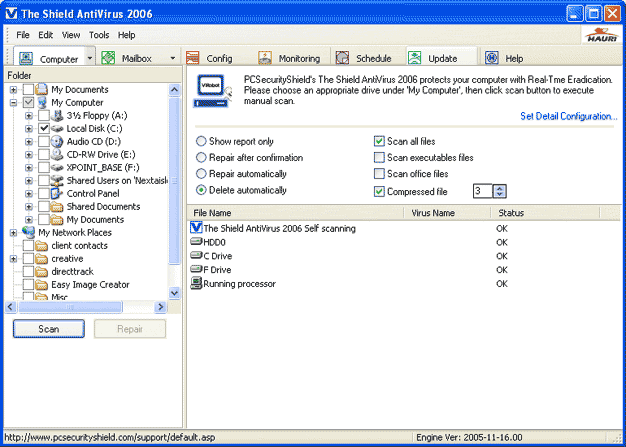Expand the Control Panel node

click(28, 194)
